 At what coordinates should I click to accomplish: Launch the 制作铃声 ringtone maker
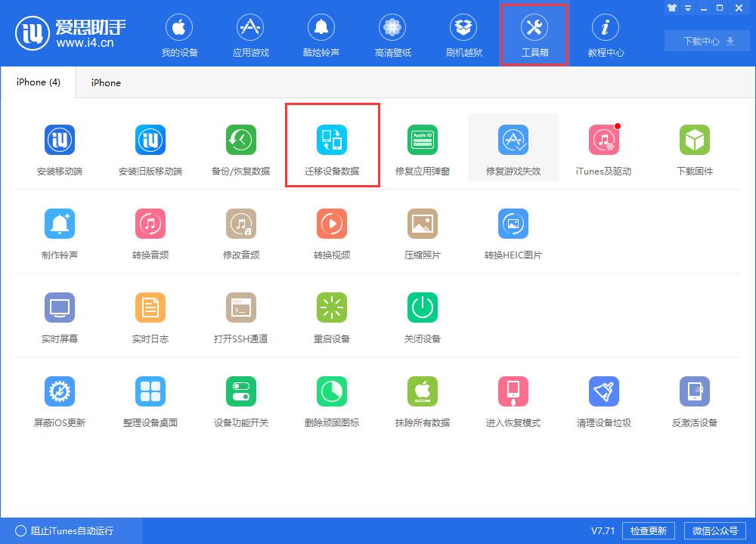click(60, 231)
